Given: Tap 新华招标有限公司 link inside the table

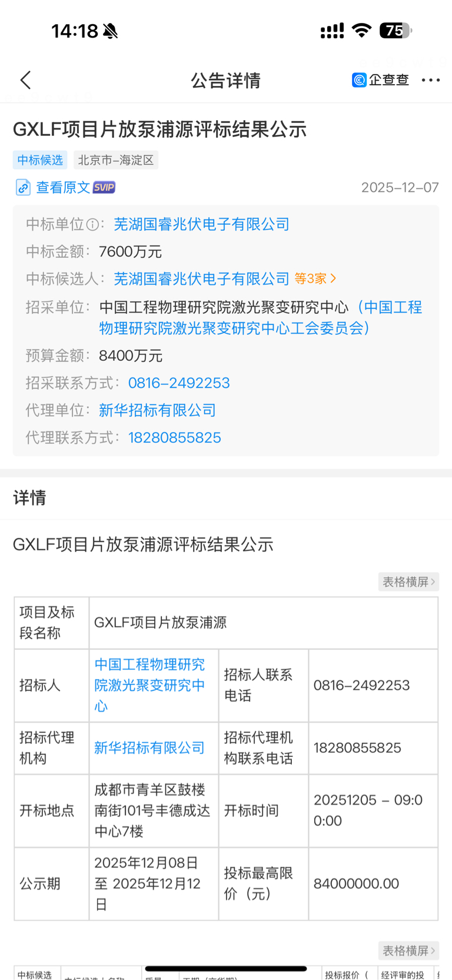Looking at the screenshot, I should click(149, 748).
